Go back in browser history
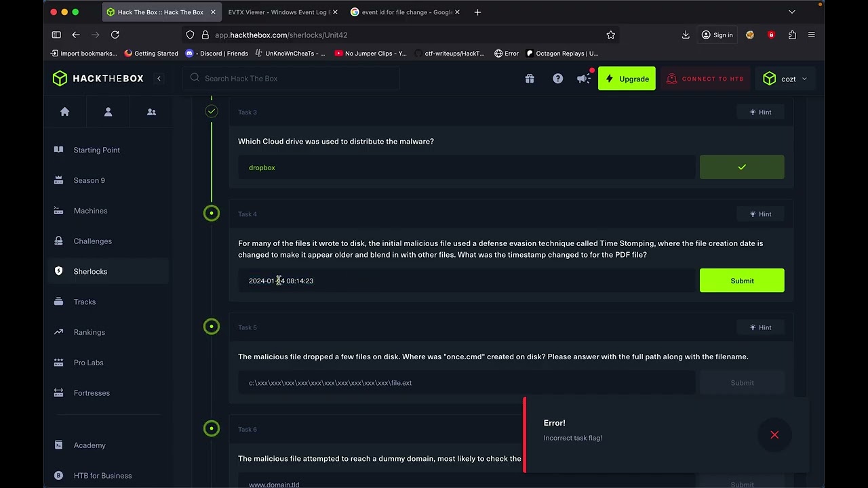 (x=76, y=35)
